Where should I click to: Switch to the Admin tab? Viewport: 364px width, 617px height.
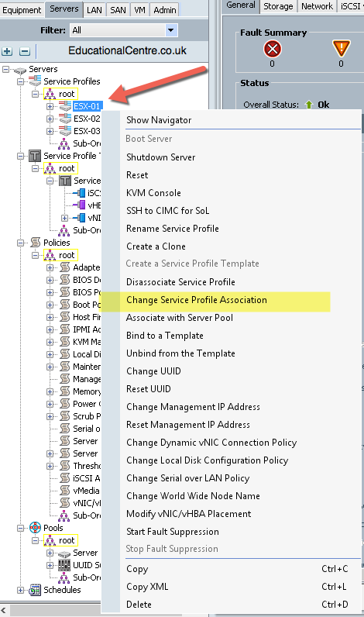coord(165,10)
